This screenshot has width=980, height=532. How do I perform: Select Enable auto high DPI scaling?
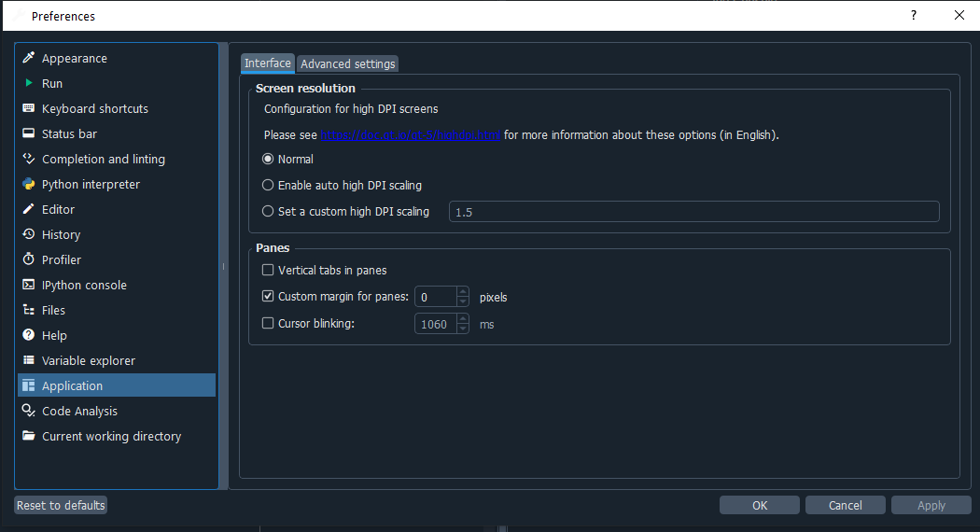pos(268,185)
